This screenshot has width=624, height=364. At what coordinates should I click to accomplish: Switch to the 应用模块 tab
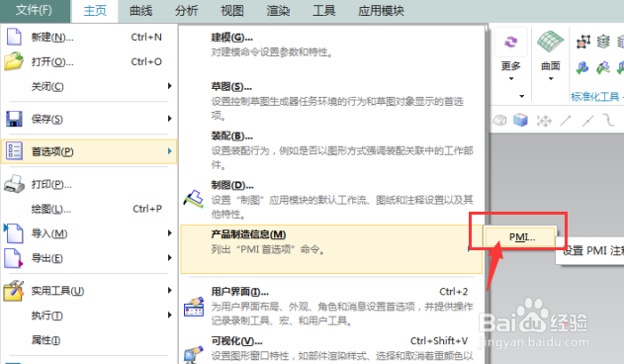point(381,11)
